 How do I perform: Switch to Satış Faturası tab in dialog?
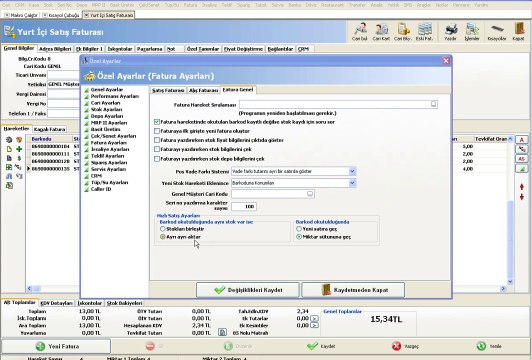click(x=168, y=90)
